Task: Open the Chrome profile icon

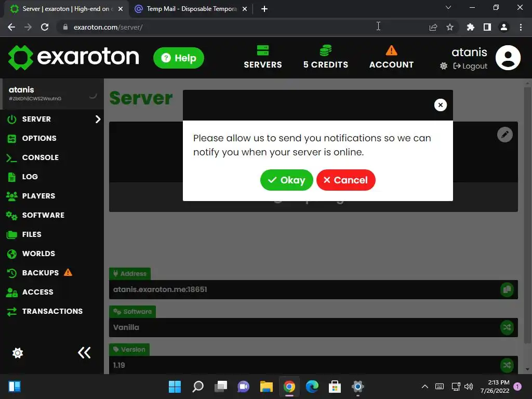Action: click(x=504, y=27)
